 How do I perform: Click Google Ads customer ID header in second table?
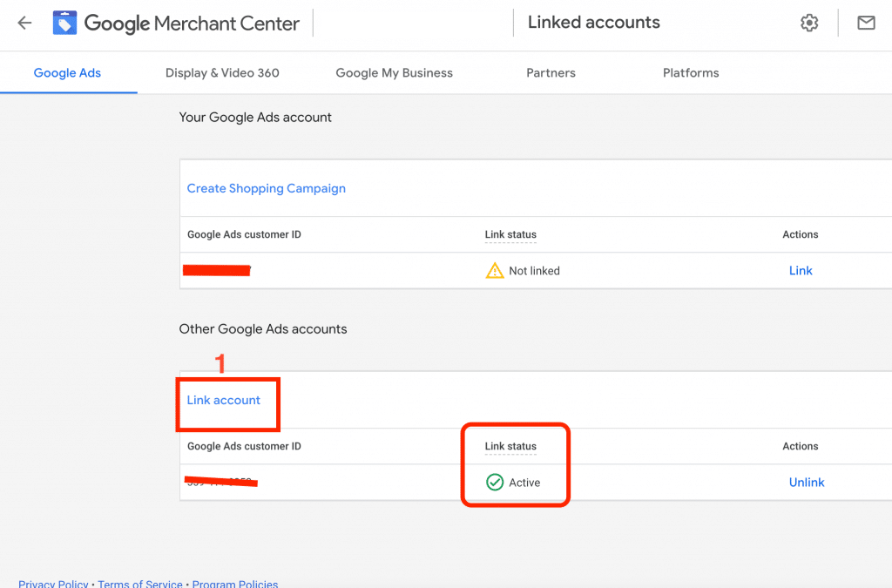tap(244, 446)
